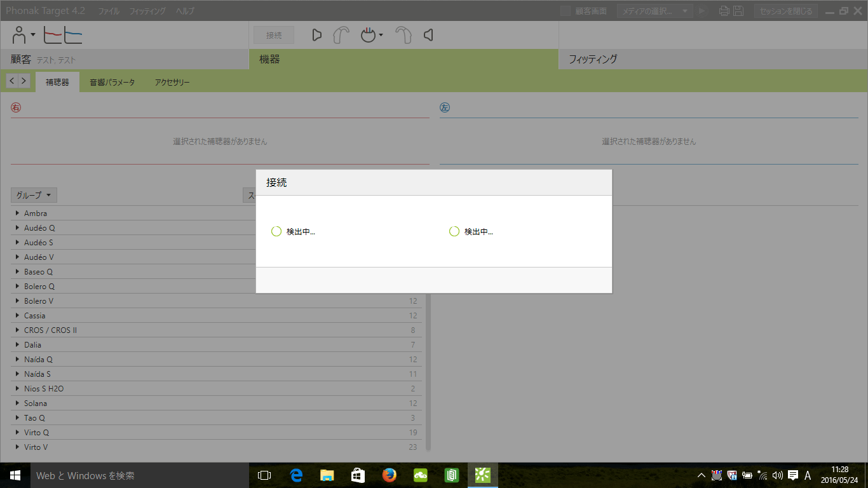Image resolution: width=868 pixels, height=488 pixels.
Task: Launch Firefox from taskbar
Action: click(389, 475)
